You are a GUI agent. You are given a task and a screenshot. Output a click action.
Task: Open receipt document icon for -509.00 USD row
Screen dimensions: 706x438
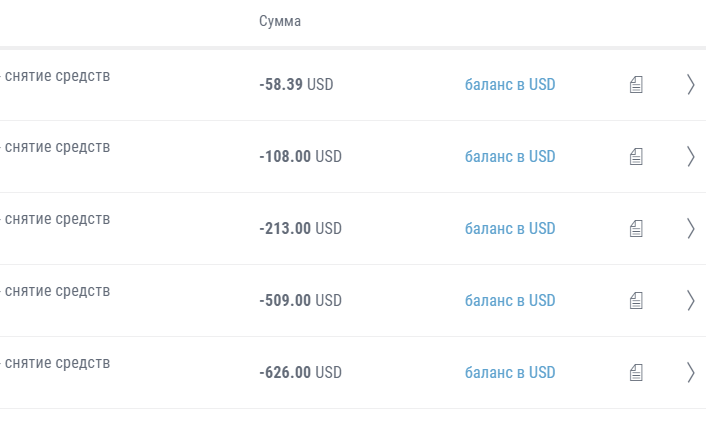(x=636, y=301)
